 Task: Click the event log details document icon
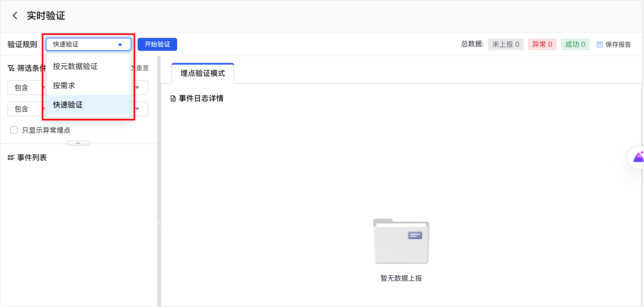[x=173, y=99]
